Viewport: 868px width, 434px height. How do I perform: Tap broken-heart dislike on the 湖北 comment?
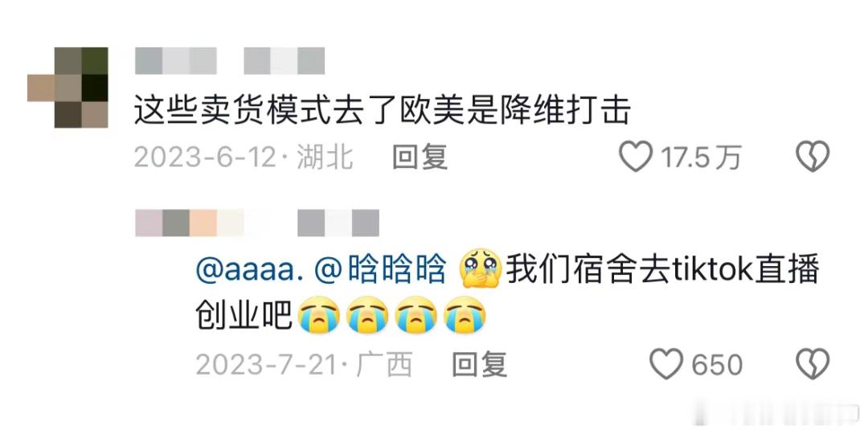tap(813, 157)
